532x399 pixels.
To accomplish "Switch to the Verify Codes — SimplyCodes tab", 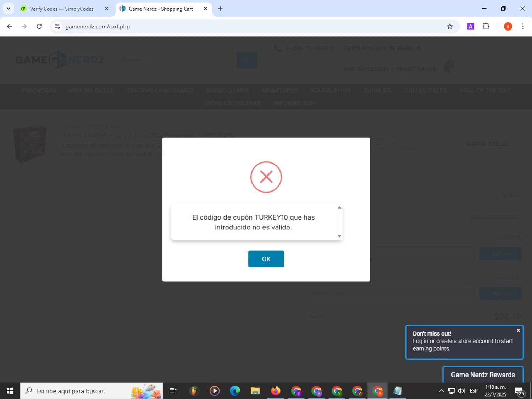I will coord(61,9).
